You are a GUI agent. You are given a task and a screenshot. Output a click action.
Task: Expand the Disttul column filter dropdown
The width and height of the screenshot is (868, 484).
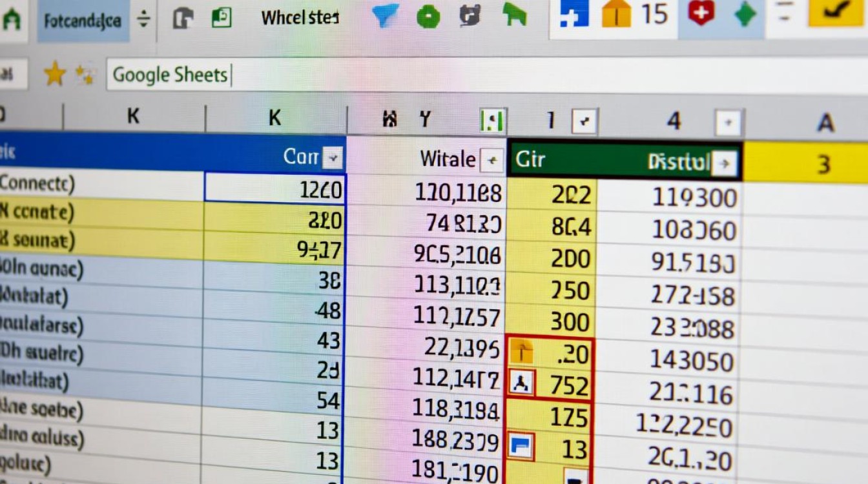point(725,163)
